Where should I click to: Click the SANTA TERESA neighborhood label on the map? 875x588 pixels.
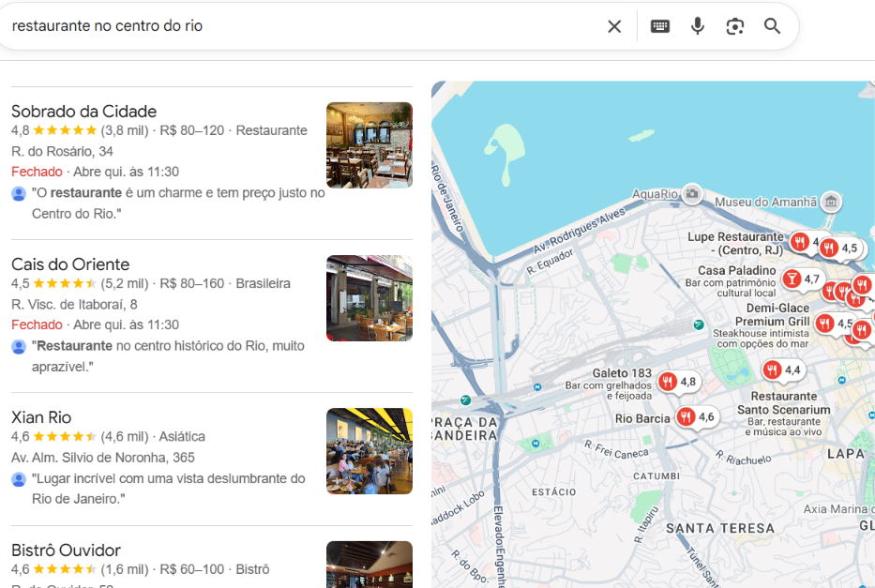[x=720, y=528]
